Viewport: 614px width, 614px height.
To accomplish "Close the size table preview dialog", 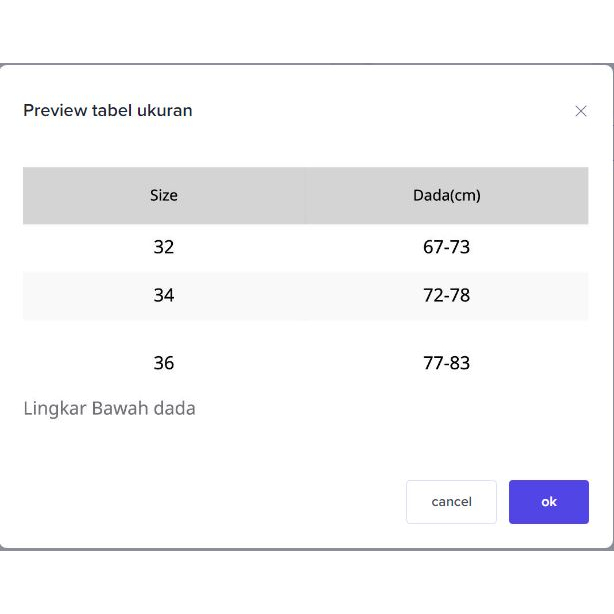I will pos(581,111).
